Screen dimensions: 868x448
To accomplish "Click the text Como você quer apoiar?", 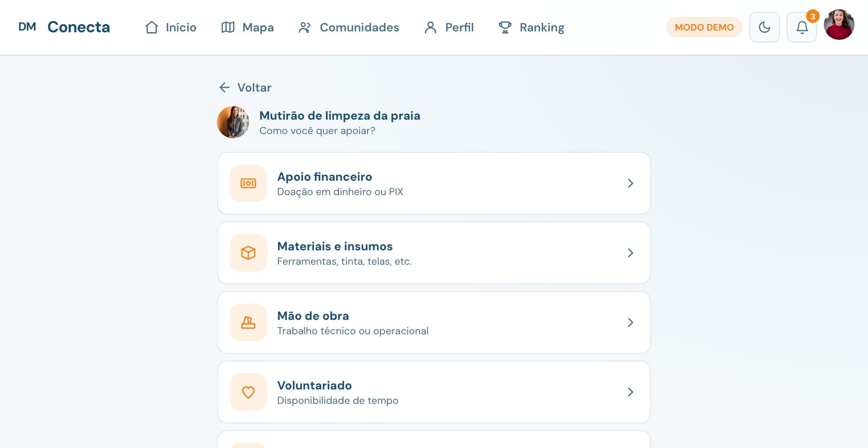I will [x=317, y=131].
